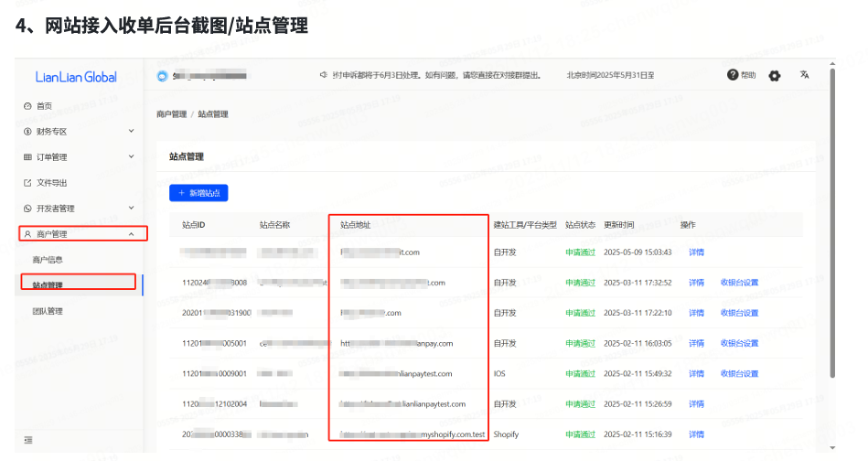The width and height of the screenshot is (868, 461).
Task: Open 详情 for the Shopify row
Action: tap(696, 435)
